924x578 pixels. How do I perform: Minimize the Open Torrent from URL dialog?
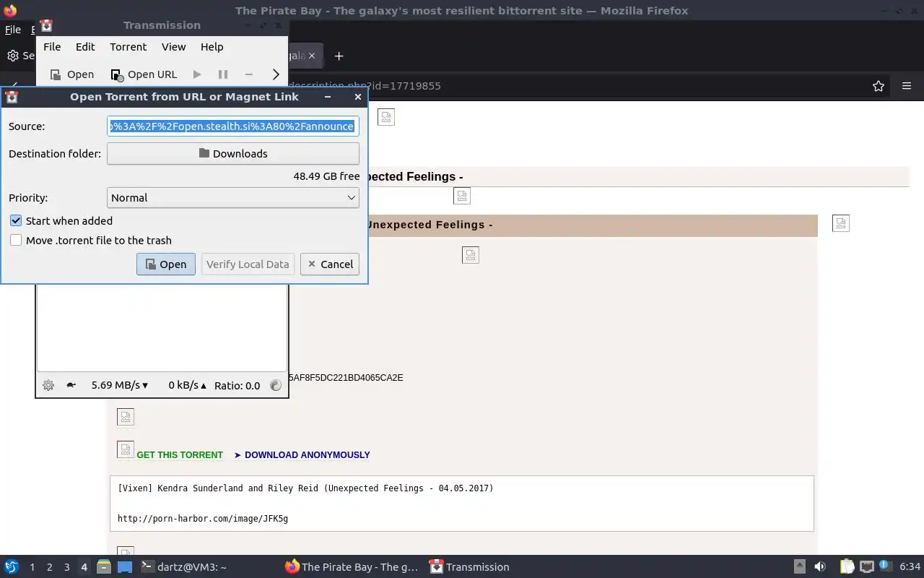point(328,97)
